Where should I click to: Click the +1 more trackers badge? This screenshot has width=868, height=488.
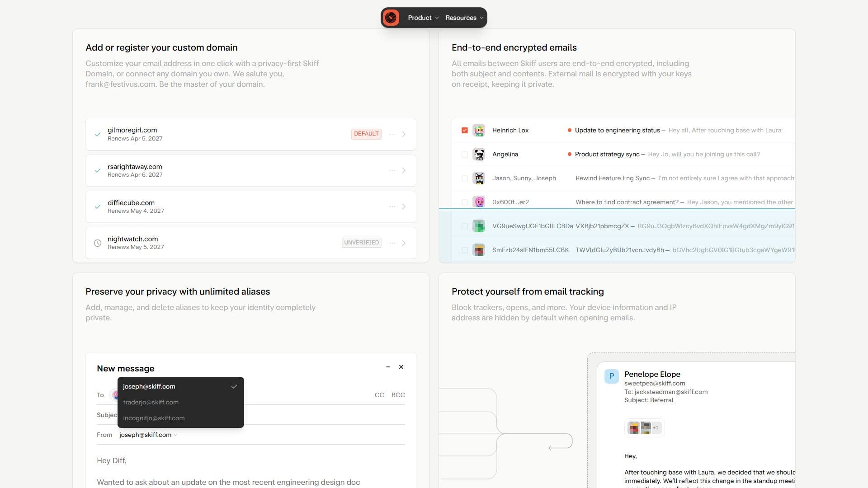coord(656,427)
